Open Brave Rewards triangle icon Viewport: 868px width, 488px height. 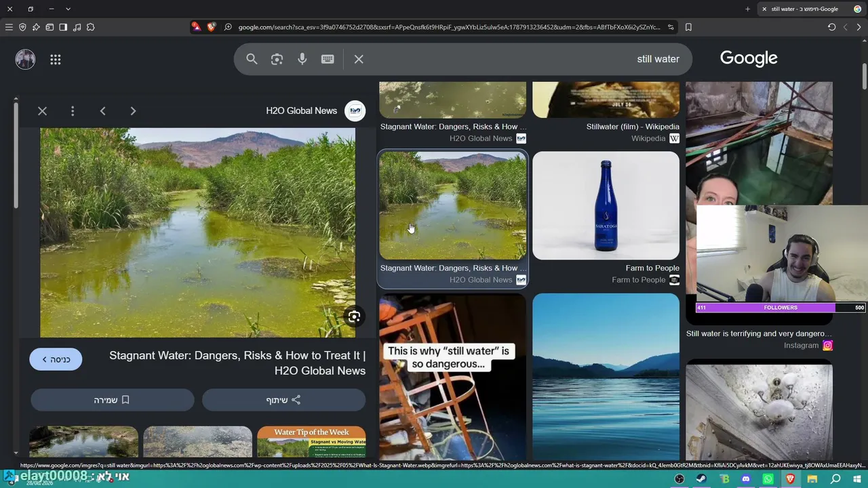196,27
